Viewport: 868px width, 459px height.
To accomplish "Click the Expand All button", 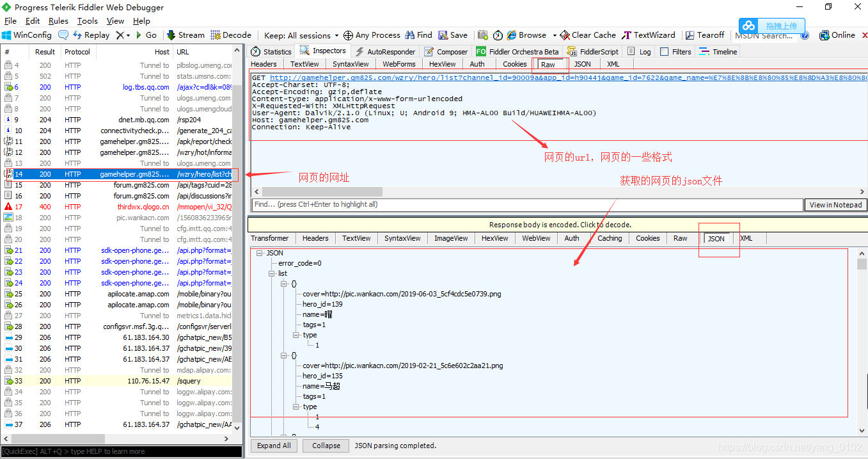I will [274, 446].
